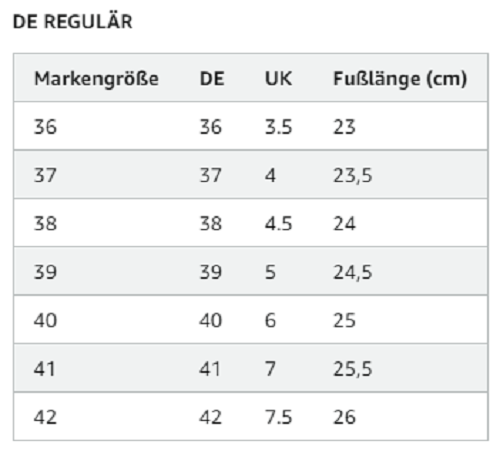Click UK size 6 cell
The width and height of the screenshot is (500, 458).
[x=270, y=320]
